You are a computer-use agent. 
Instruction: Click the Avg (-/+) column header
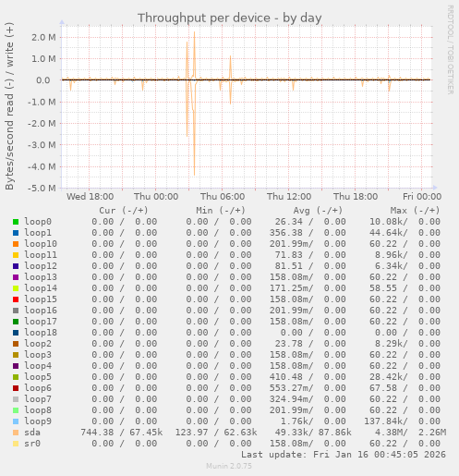(x=318, y=211)
